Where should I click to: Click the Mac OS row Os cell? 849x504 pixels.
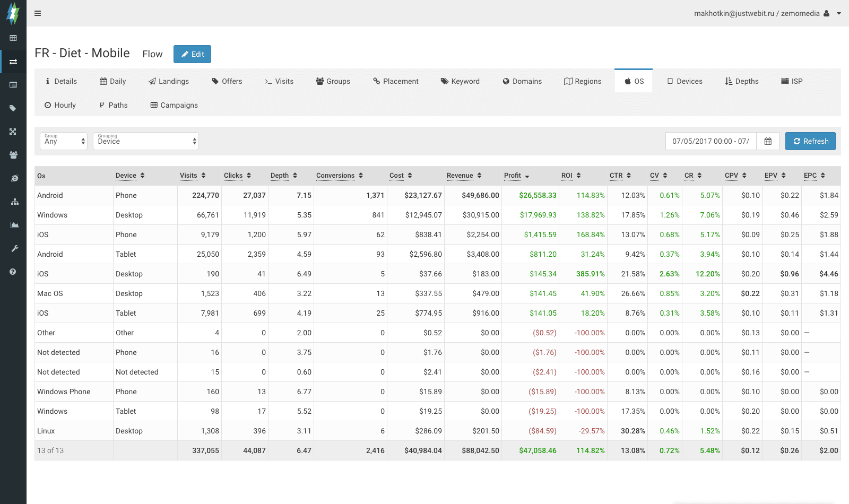tap(74, 293)
